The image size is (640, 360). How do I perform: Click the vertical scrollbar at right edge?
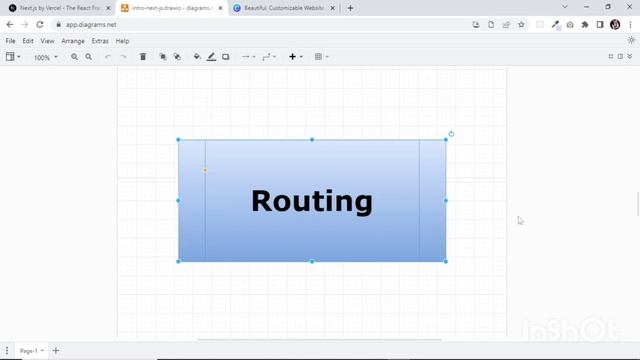[x=638, y=203]
